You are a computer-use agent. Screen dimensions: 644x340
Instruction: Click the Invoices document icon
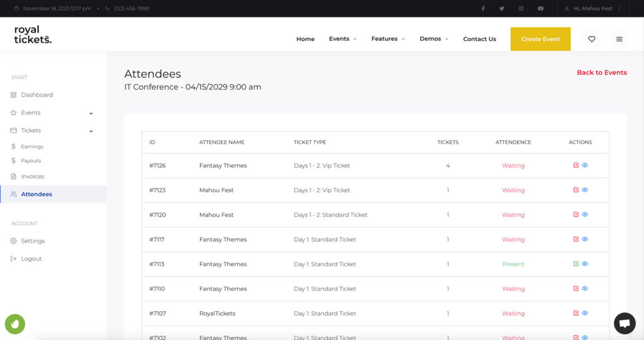pos(14,176)
